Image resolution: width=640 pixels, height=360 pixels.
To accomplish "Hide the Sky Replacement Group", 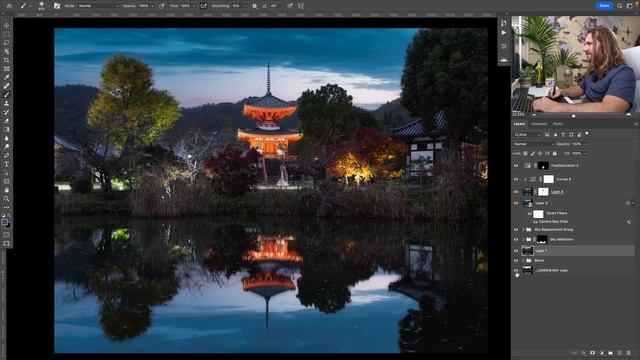I will 516,229.
